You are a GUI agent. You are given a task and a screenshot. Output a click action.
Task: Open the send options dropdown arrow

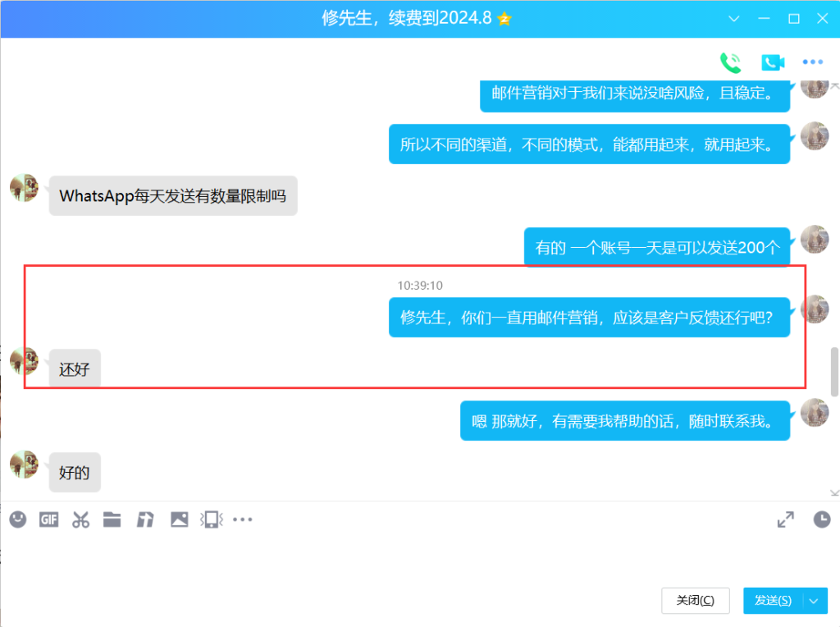814,601
